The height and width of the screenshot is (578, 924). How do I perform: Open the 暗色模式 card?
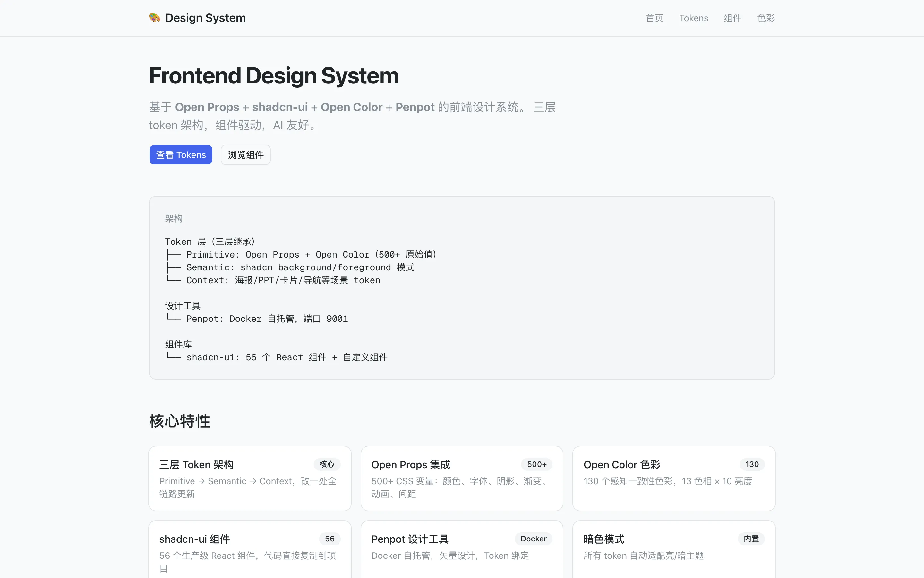(674, 549)
